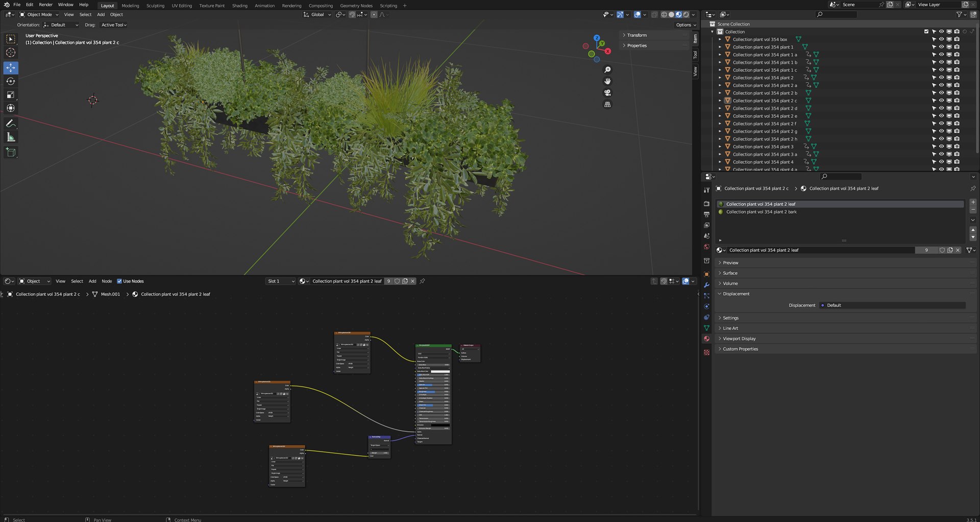Toggle X-ray mode in viewport header

[x=654, y=15]
